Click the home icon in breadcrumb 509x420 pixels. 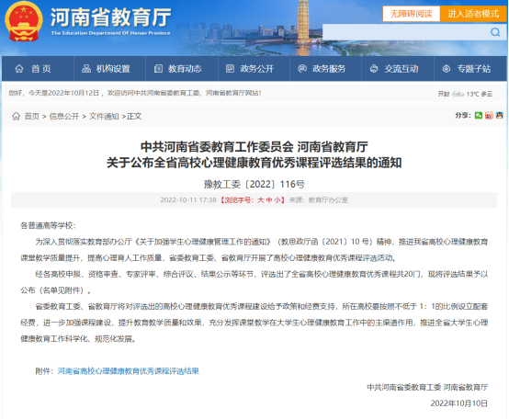pos(16,116)
